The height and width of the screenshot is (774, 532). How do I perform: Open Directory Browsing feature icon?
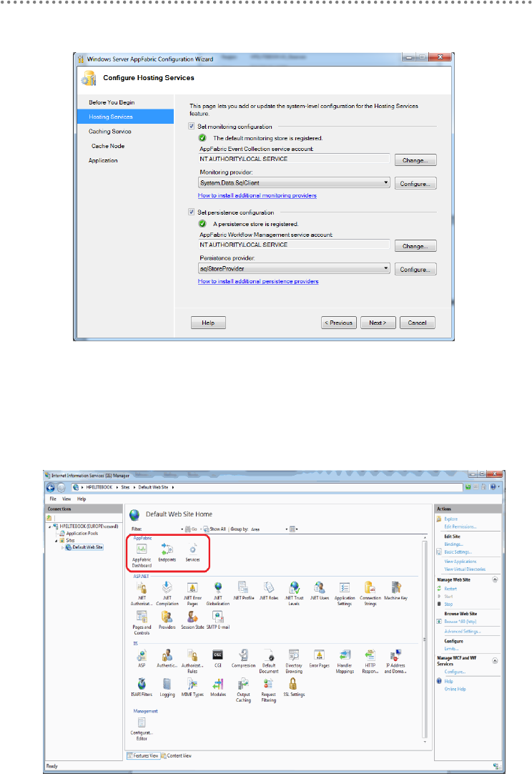pos(294,661)
